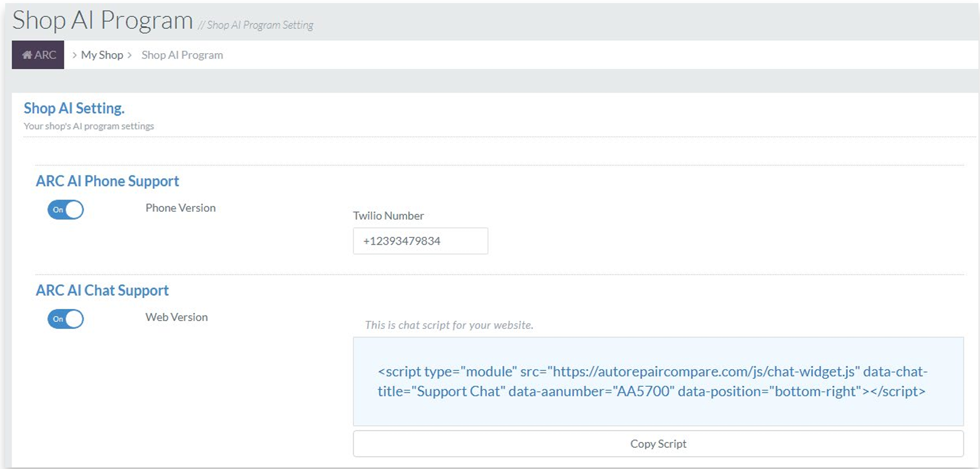The width and height of the screenshot is (980, 469).
Task: Open the My Shop breadcrumb link
Action: coord(102,55)
